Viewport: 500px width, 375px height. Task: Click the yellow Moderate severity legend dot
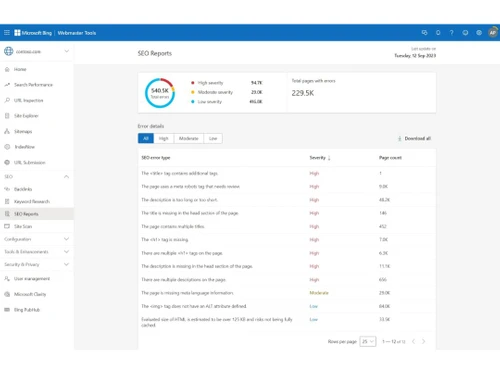pos(193,92)
